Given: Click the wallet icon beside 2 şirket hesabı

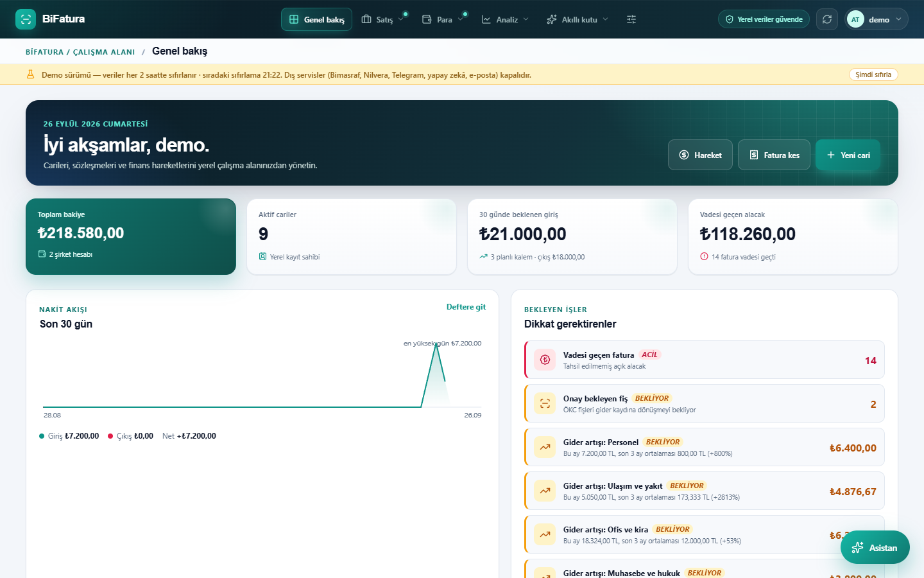Looking at the screenshot, I should pos(42,254).
